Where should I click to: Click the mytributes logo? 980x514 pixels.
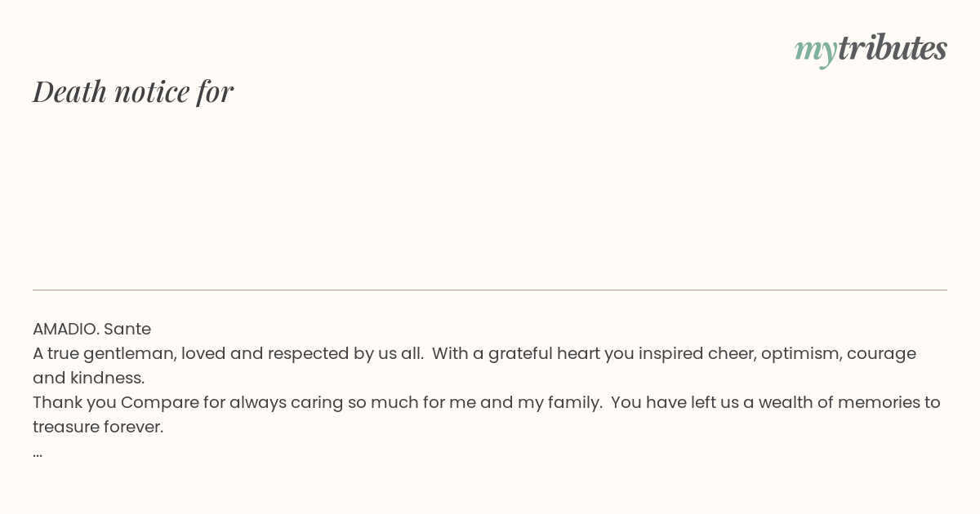pos(871,49)
